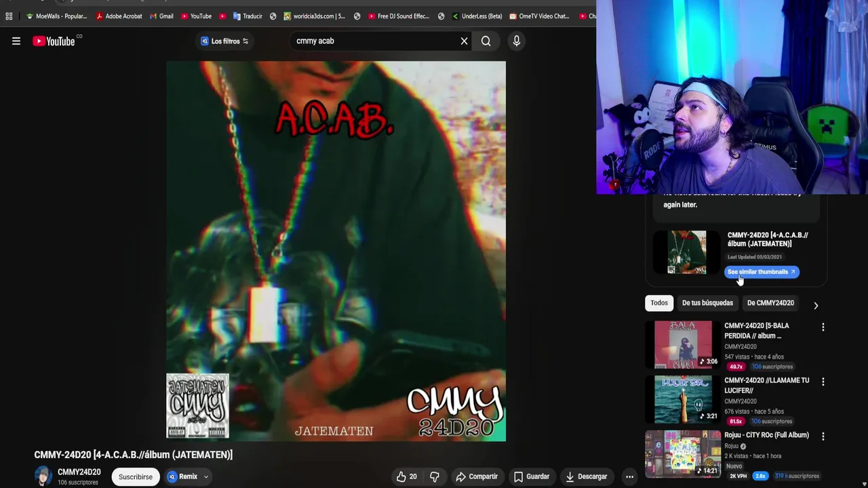868x488 pixels.
Task: Clear the search query with the X
Action: click(464, 41)
